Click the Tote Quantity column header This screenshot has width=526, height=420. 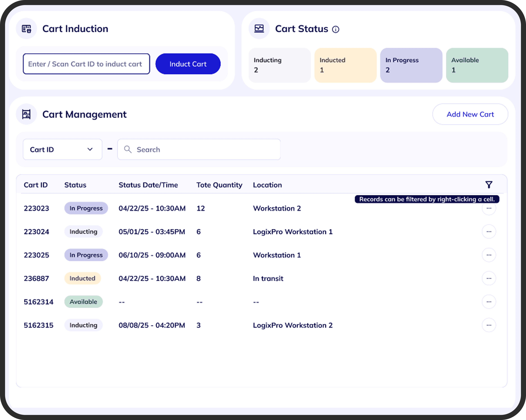pyautogui.click(x=219, y=185)
